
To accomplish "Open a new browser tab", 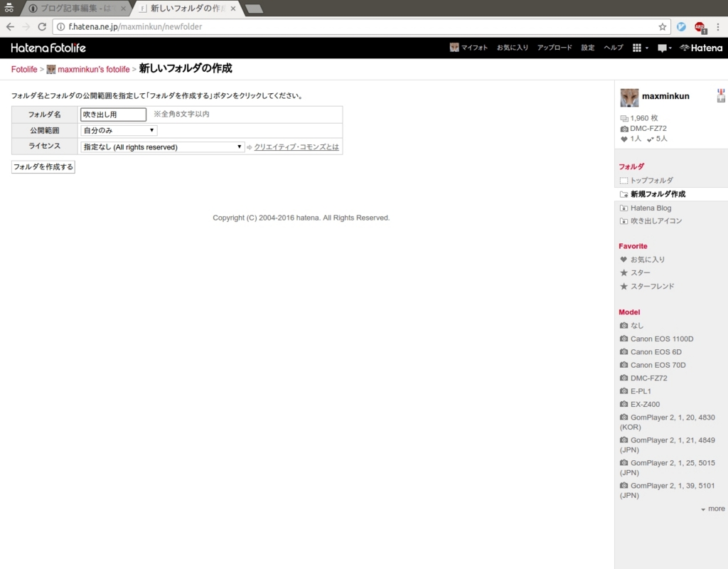I will [x=254, y=9].
